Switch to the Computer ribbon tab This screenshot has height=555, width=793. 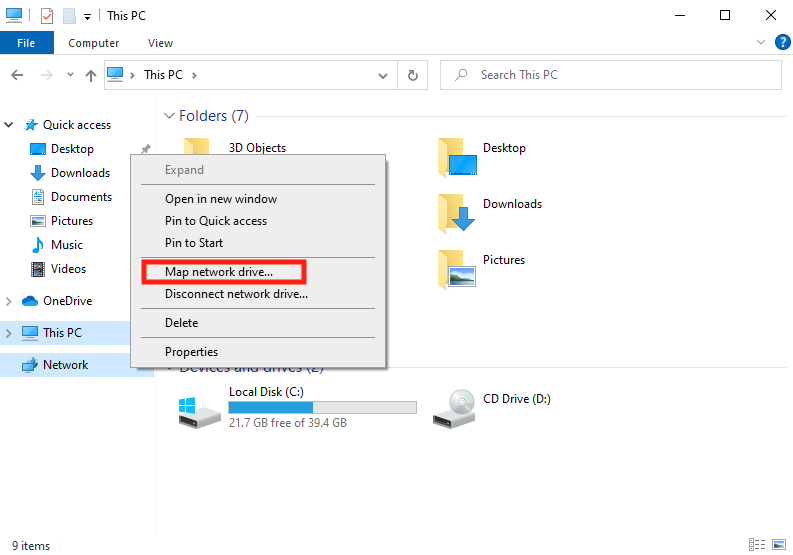pyautogui.click(x=93, y=43)
